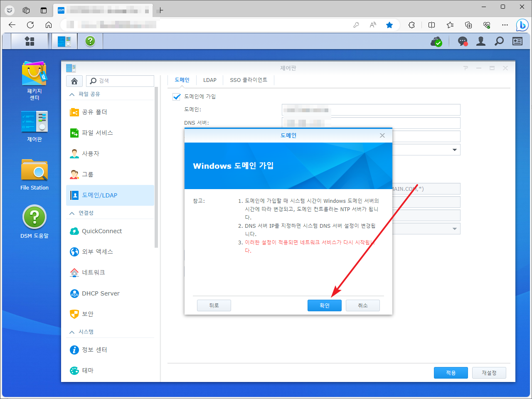Focus the Control Panel 검색 field
532x399 pixels.
pyautogui.click(x=120, y=81)
